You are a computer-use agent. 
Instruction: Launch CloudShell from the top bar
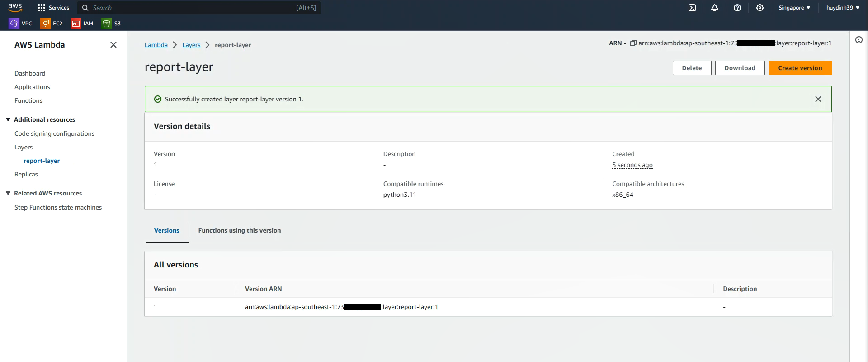pyautogui.click(x=692, y=8)
